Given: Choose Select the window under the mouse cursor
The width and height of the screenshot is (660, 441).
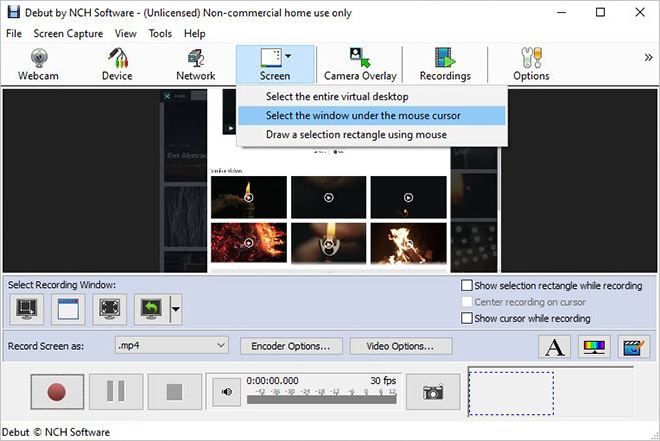Looking at the screenshot, I should pos(372,116).
